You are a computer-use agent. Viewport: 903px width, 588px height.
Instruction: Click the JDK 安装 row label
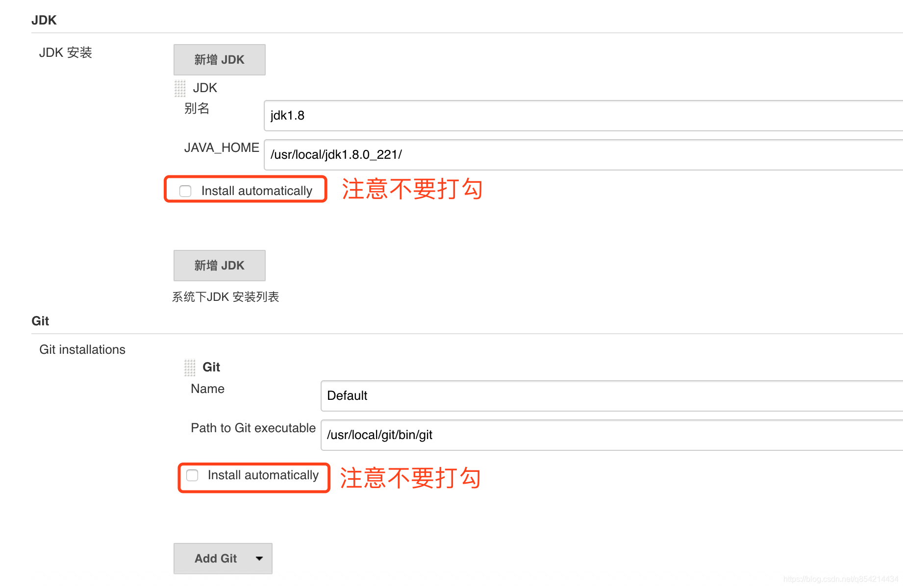pyautogui.click(x=65, y=52)
